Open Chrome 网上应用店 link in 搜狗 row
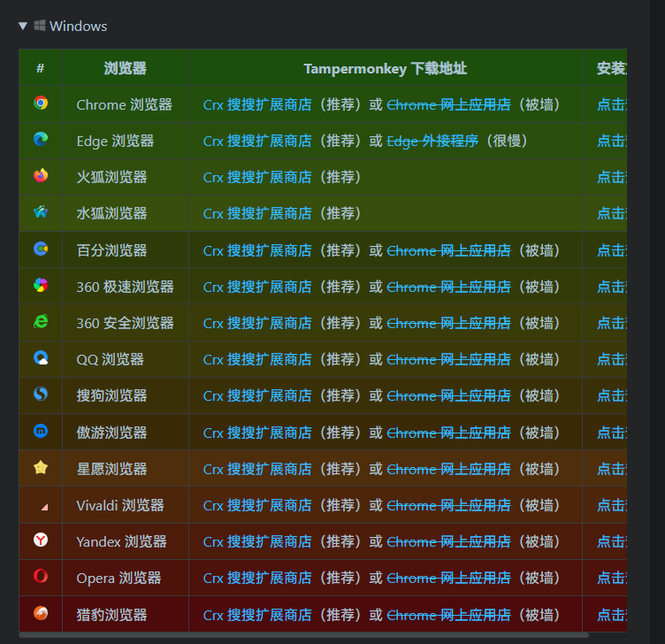The height and width of the screenshot is (644, 665). (x=448, y=395)
